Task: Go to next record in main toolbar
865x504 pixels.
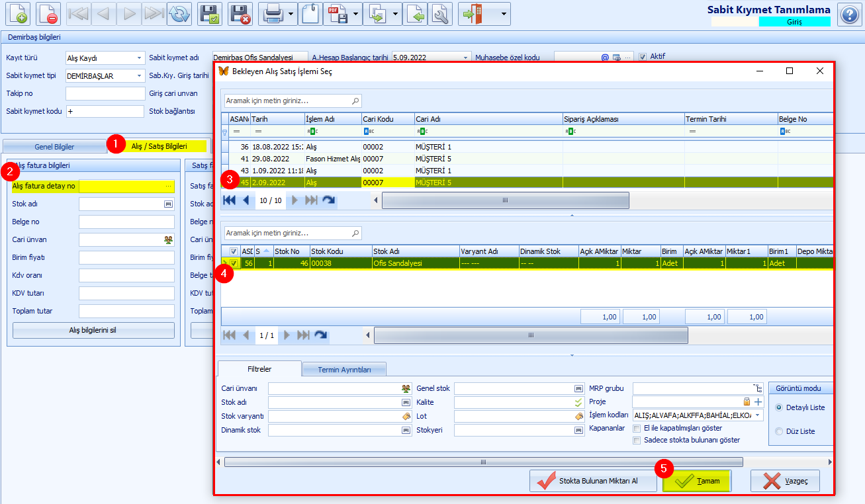Action: pyautogui.click(x=129, y=14)
